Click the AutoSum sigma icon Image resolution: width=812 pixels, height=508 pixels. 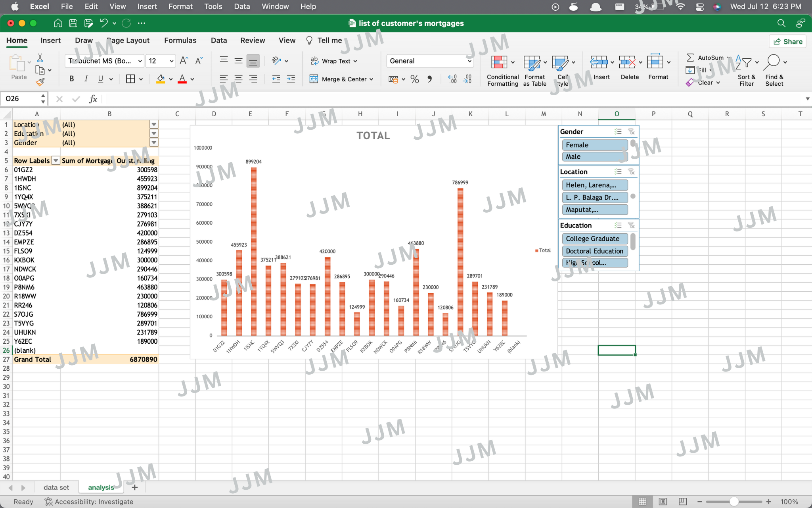click(690, 58)
